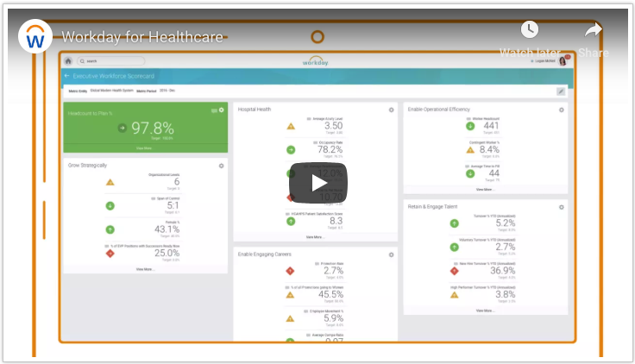Viewport: 635px width, 364px height.
Task: Click the Hospital Health card title
Action: tap(255, 110)
